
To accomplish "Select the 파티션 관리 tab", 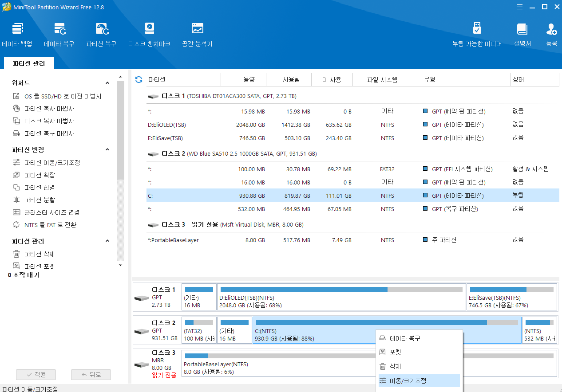I will pos(29,63).
